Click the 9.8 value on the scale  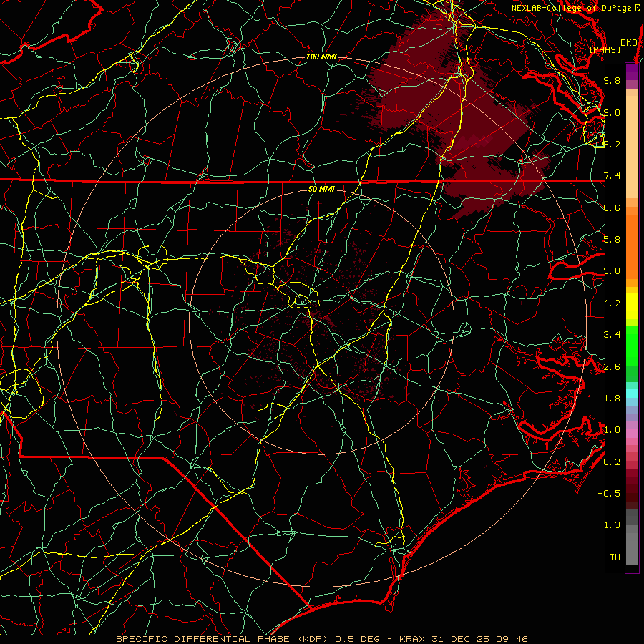(612, 81)
